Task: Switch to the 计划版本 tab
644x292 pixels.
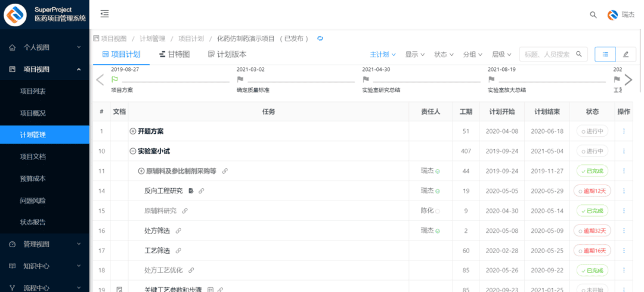Action: 227,54
